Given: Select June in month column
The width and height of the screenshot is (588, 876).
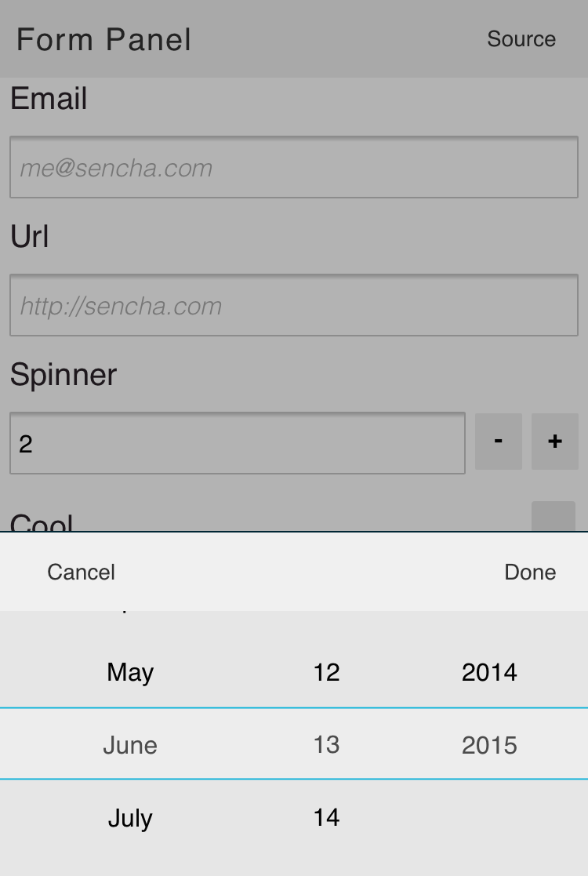Looking at the screenshot, I should point(130,745).
